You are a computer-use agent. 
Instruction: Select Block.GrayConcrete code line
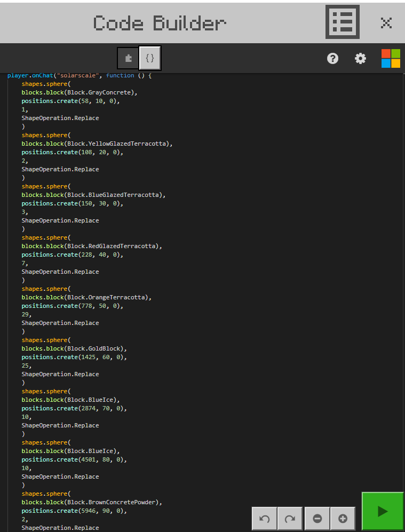[80, 92]
